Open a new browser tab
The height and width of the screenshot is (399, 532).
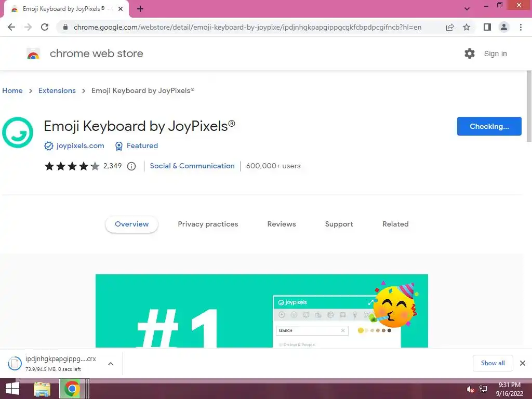140,9
